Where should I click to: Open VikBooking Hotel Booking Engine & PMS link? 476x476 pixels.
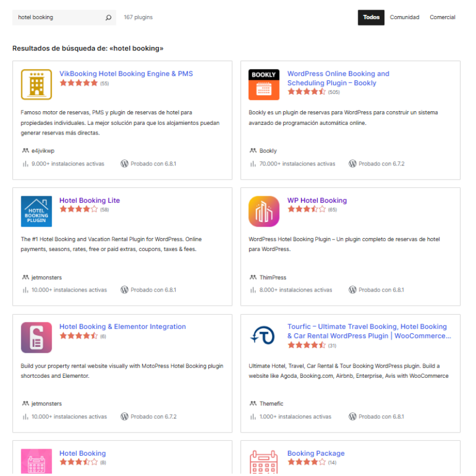pyautogui.click(x=126, y=74)
